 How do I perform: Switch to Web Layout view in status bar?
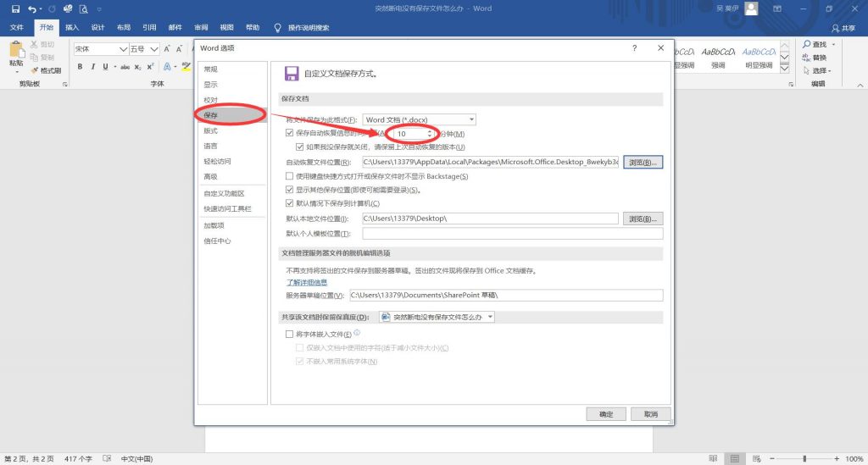point(757,459)
